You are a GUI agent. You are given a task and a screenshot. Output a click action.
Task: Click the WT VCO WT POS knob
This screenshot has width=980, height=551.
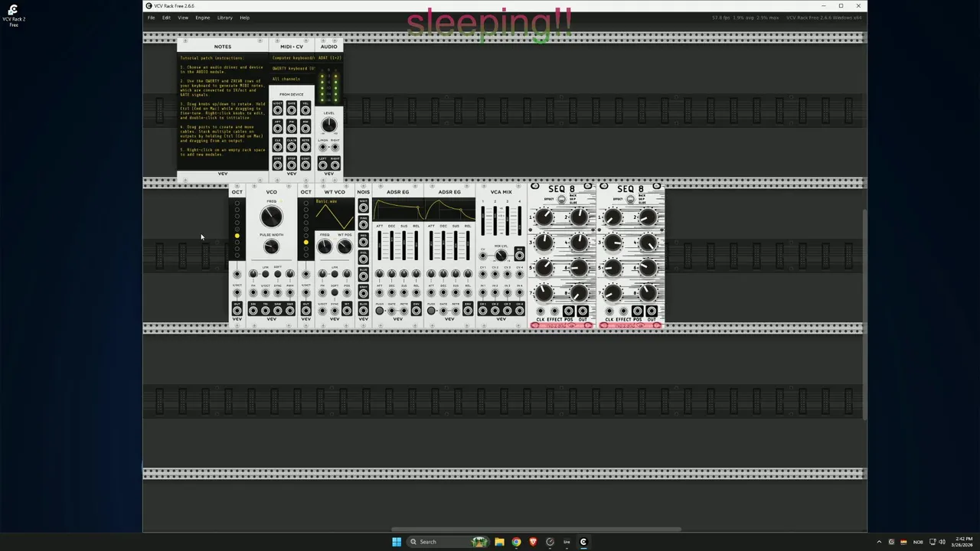pyautogui.click(x=345, y=246)
